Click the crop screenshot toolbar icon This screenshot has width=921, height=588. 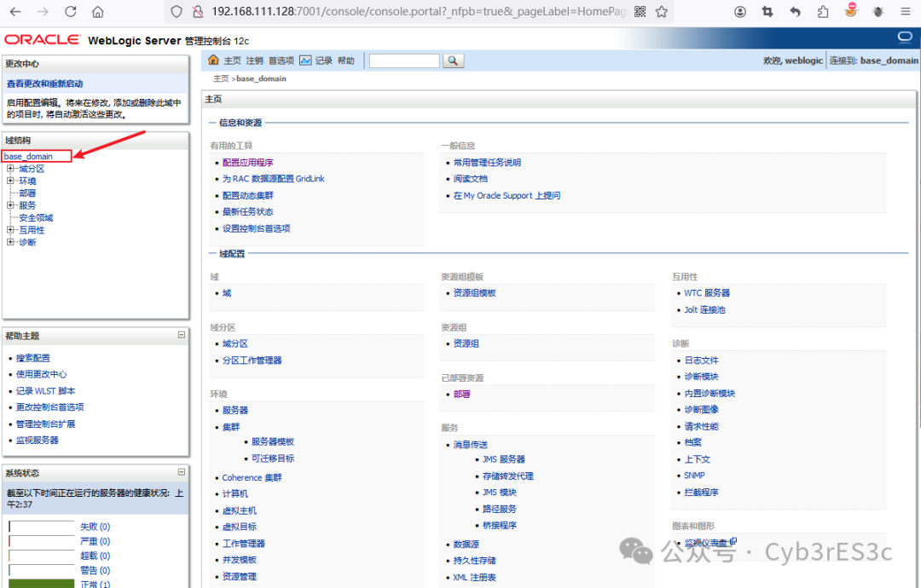coord(767,12)
